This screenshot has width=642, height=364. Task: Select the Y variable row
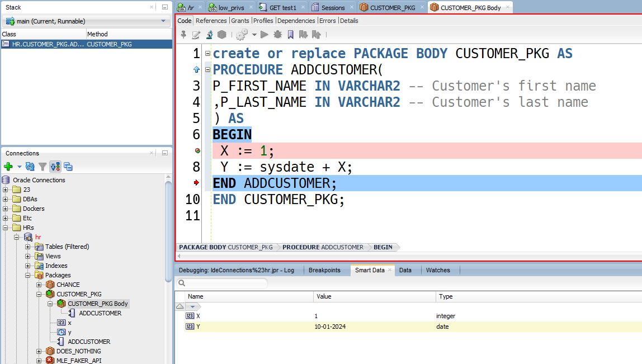point(408,327)
